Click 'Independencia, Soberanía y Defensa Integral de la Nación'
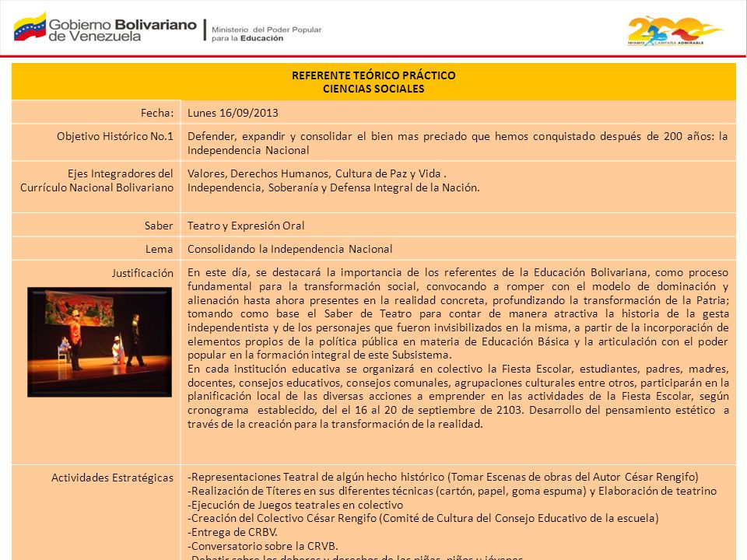Screen dimensions: 747x560 pos(334,187)
